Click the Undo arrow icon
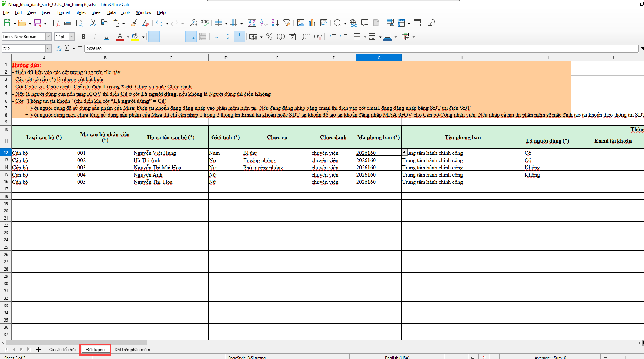The width and height of the screenshot is (644, 359). pyautogui.click(x=159, y=23)
